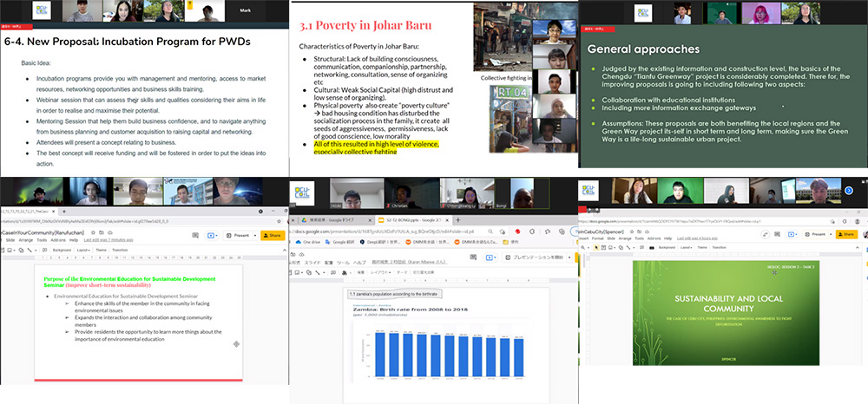Open Theme panel in the Ranu Fuchan slides toolbar
The width and height of the screenshot is (868, 404).
click(x=102, y=248)
